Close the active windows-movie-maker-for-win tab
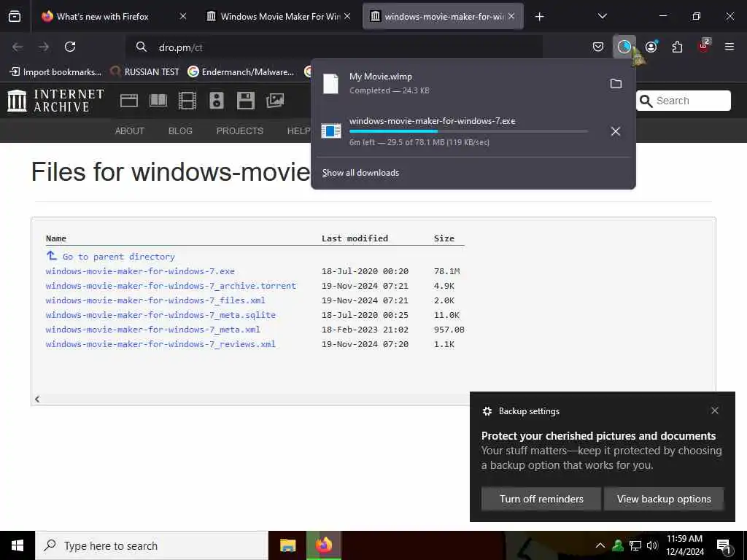 tap(511, 16)
